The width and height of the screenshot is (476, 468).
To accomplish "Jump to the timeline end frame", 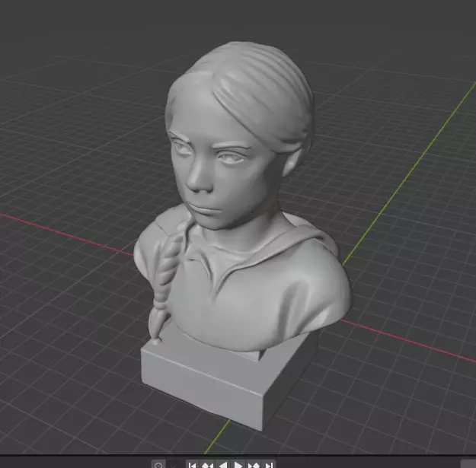I will click(269, 465).
